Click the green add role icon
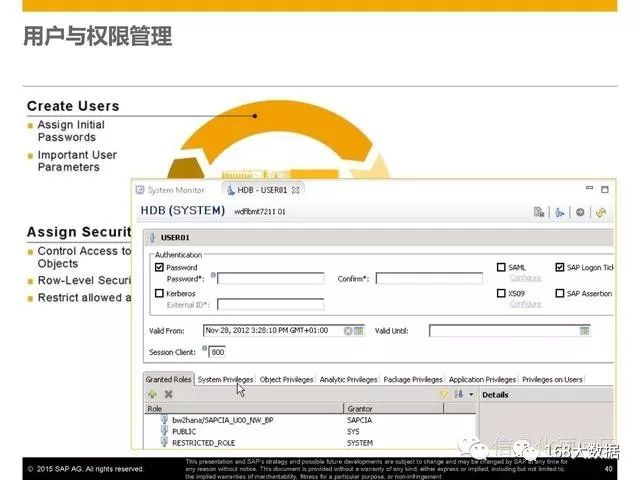The width and height of the screenshot is (640, 480). coord(152,394)
